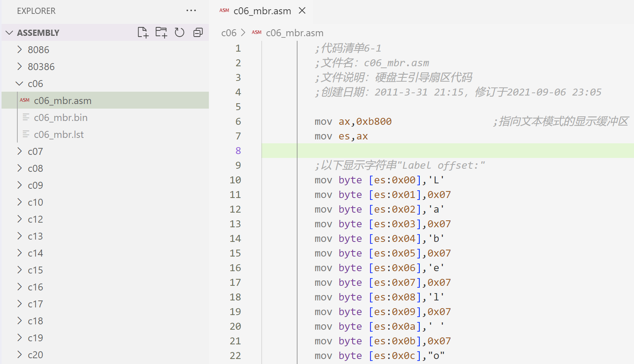Click the comment ';文件名: c06_mbr.asm'

tap(372, 63)
